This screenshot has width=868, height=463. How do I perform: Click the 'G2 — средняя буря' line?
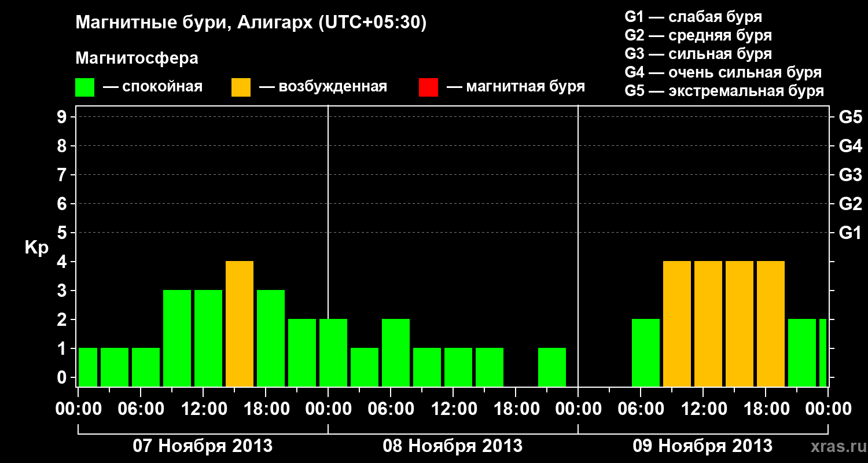tap(698, 35)
